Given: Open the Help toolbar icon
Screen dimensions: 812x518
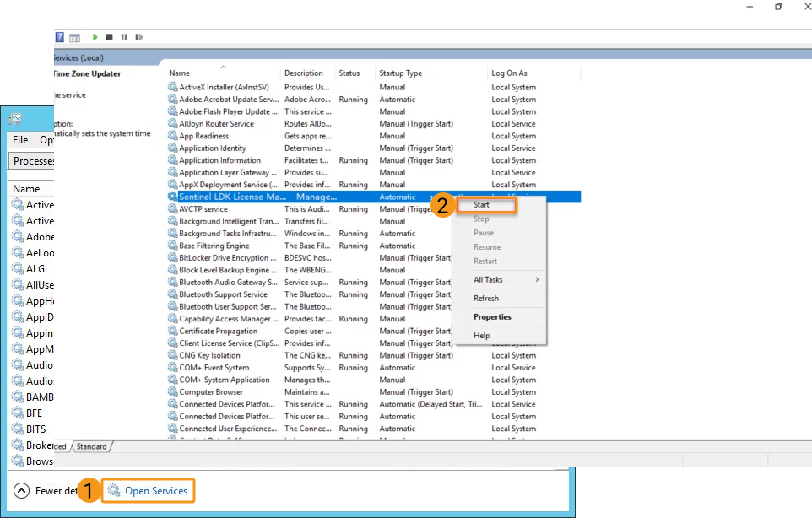Looking at the screenshot, I should [59, 37].
